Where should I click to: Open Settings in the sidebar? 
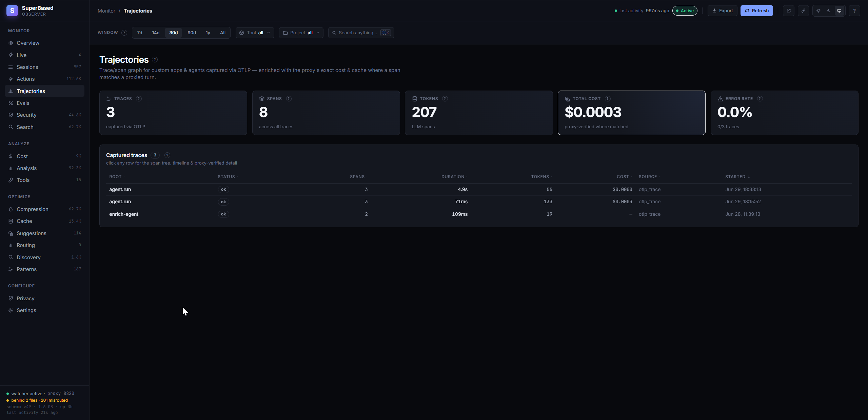(44, 310)
